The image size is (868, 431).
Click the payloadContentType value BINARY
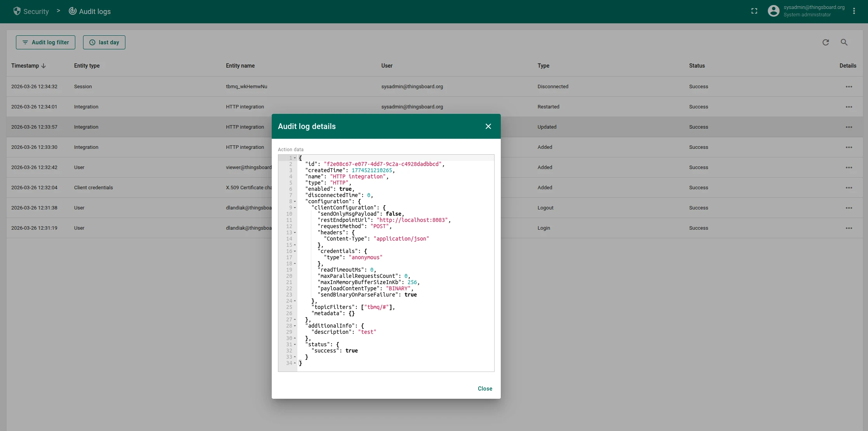398,288
